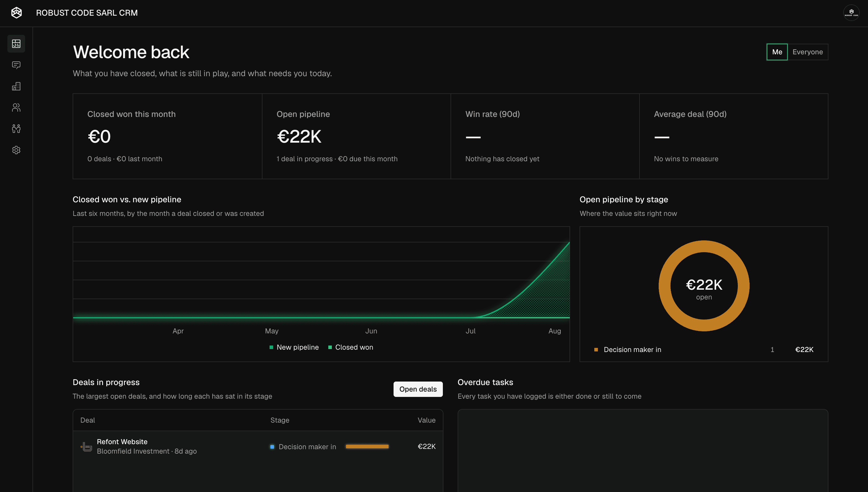Click the Robust Code logo icon
This screenshot has width=868, height=492.
point(16,13)
